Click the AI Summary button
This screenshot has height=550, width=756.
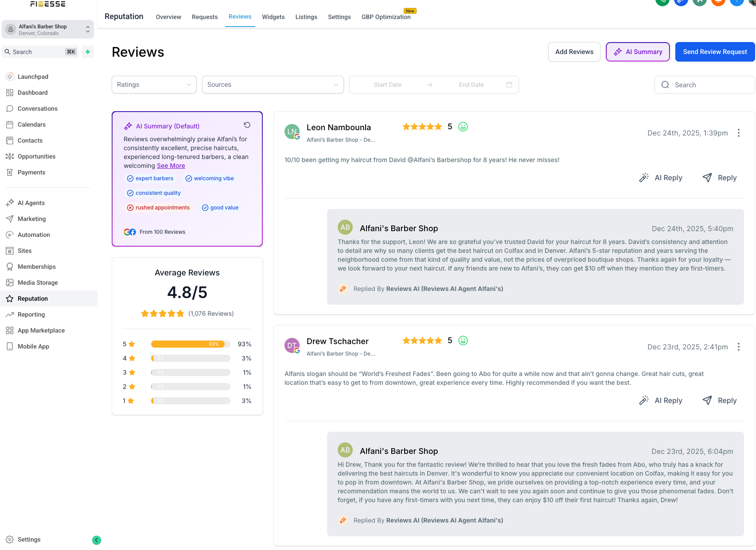(638, 52)
